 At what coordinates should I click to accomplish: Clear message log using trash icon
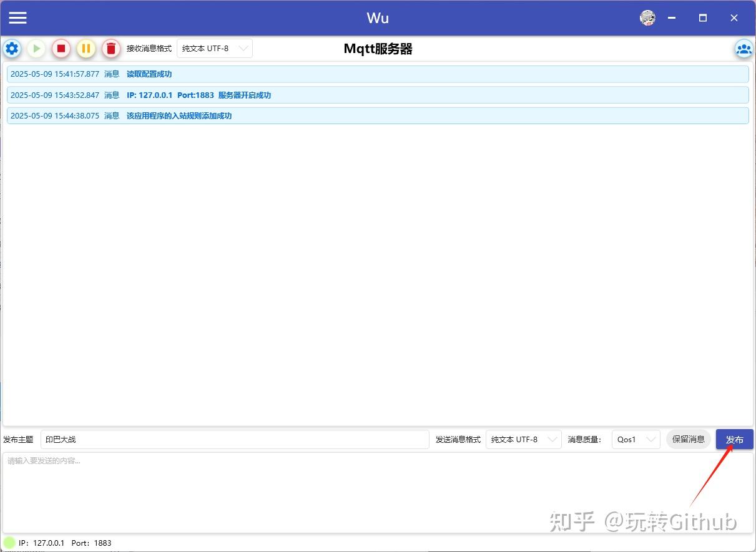pos(110,49)
